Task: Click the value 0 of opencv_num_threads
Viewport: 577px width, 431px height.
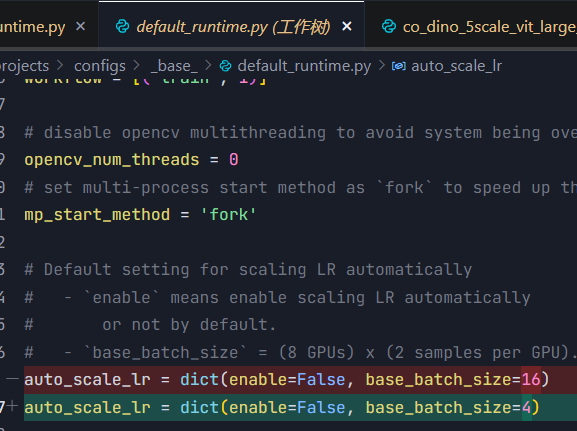Action: [234, 160]
